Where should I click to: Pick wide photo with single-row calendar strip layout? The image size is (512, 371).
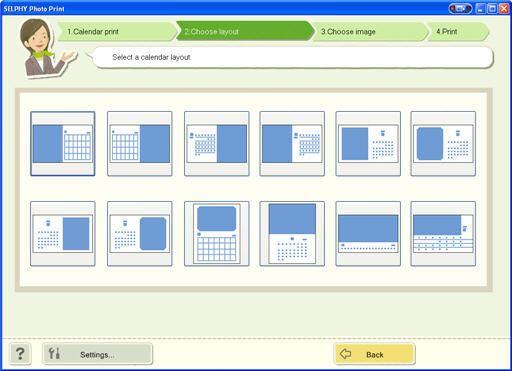368,234
